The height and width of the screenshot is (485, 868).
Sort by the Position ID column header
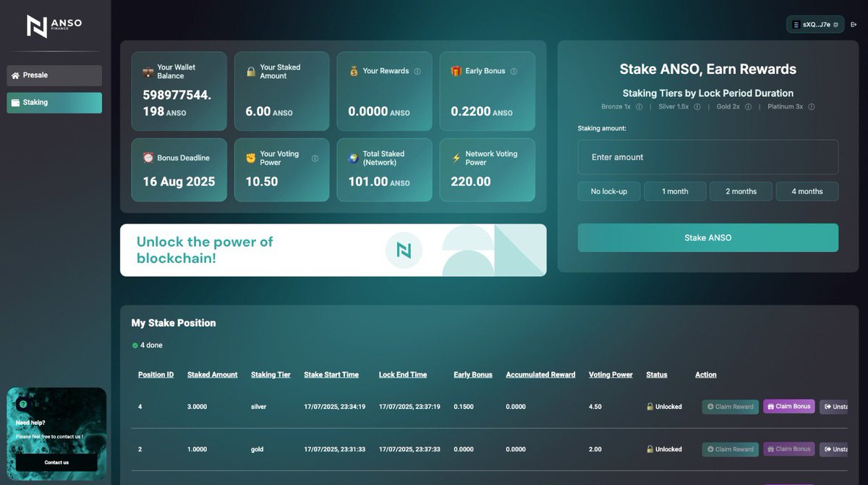click(156, 375)
